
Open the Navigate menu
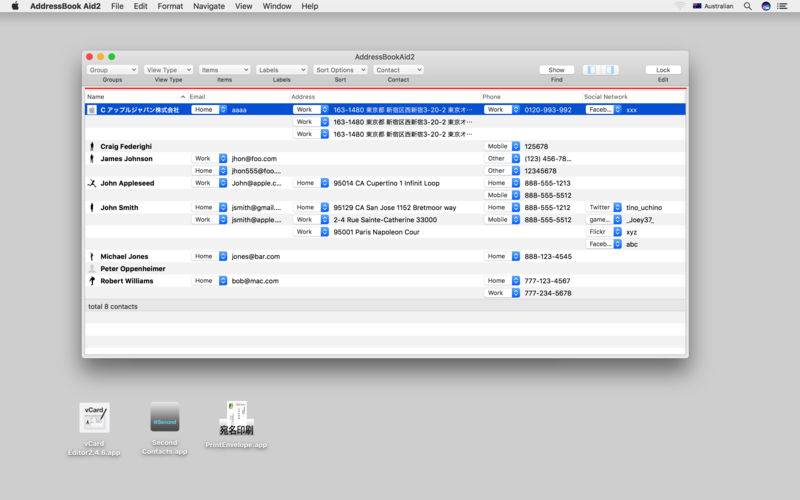[209, 6]
